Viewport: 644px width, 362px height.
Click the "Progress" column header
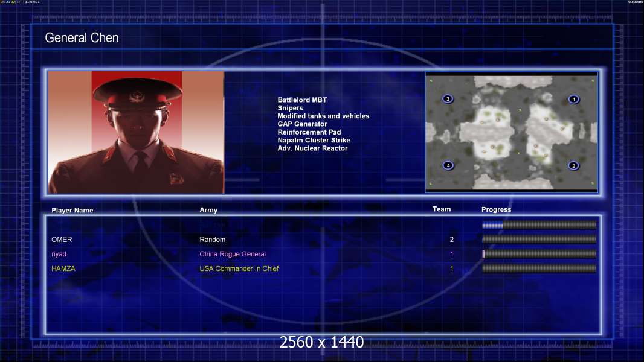pos(496,209)
